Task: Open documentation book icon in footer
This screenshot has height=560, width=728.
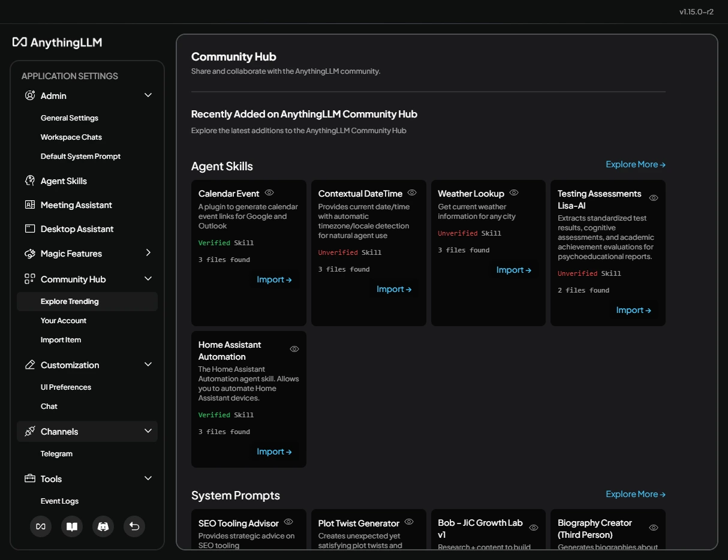Action: pos(72,526)
